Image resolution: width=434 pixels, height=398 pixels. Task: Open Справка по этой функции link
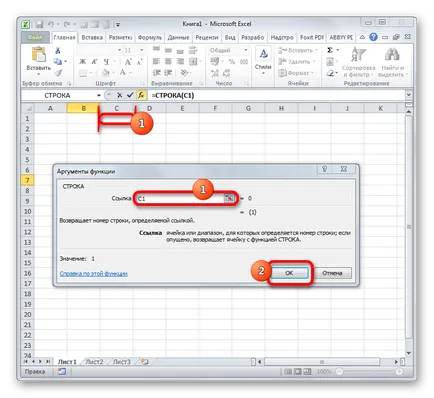coord(94,274)
